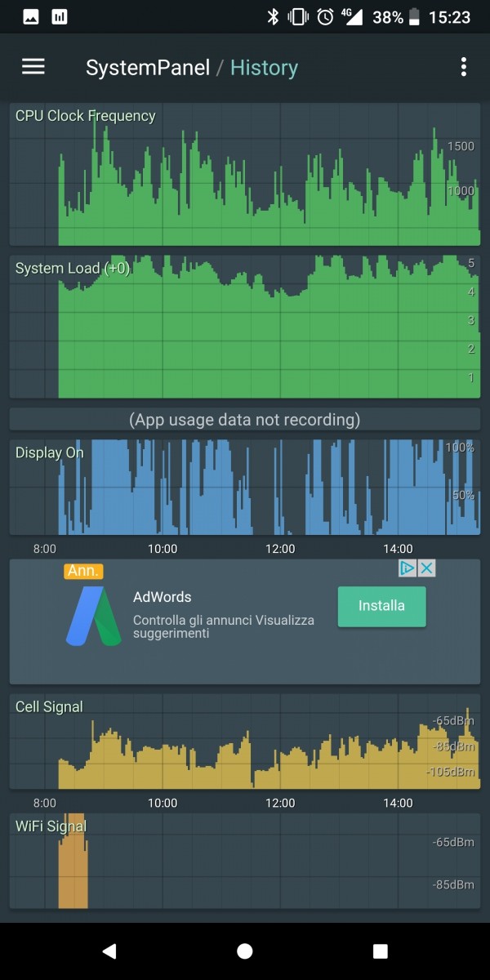Image resolution: width=490 pixels, height=980 pixels.
Task: Tap the SystemPanel title text
Action: pyautogui.click(x=148, y=68)
